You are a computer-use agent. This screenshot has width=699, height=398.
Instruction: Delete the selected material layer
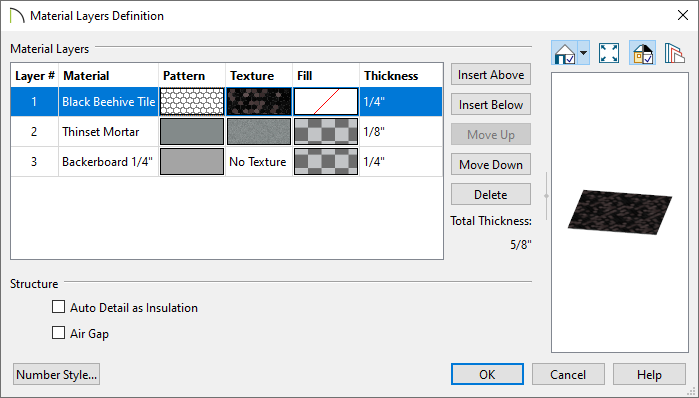(x=491, y=194)
